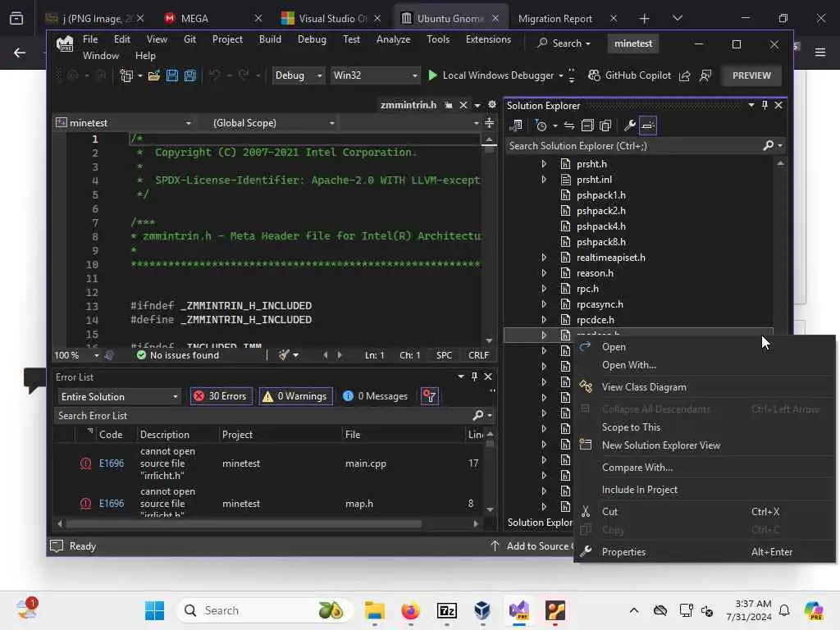Toggle the 30 Errors filter
This screenshot has height=630, width=840.
(221, 396)
